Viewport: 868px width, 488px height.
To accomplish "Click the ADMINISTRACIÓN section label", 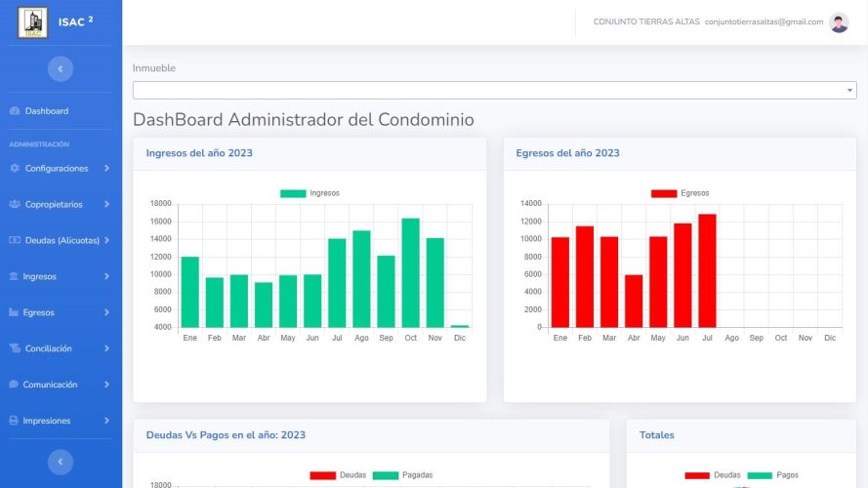I will point(39,144).
